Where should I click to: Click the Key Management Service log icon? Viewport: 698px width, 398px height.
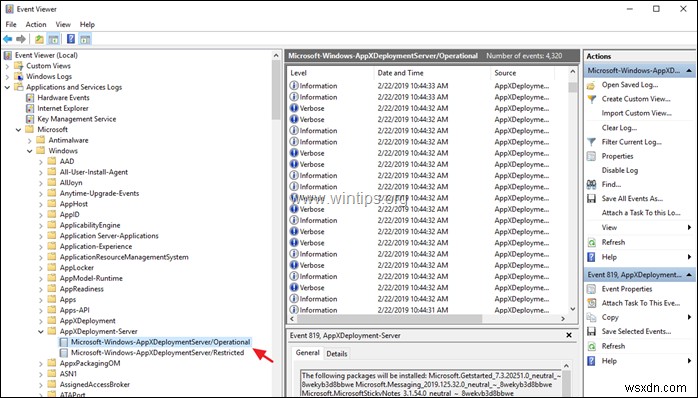[30, 119]
